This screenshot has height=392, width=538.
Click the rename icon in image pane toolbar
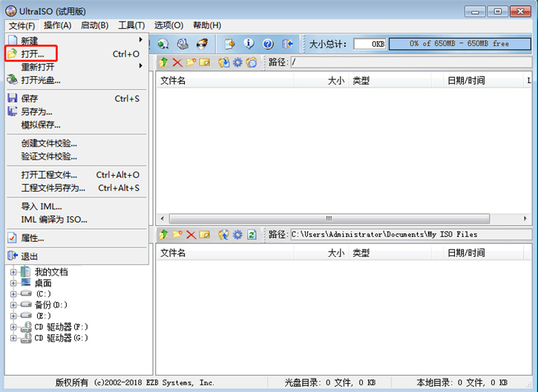point(205,62)
